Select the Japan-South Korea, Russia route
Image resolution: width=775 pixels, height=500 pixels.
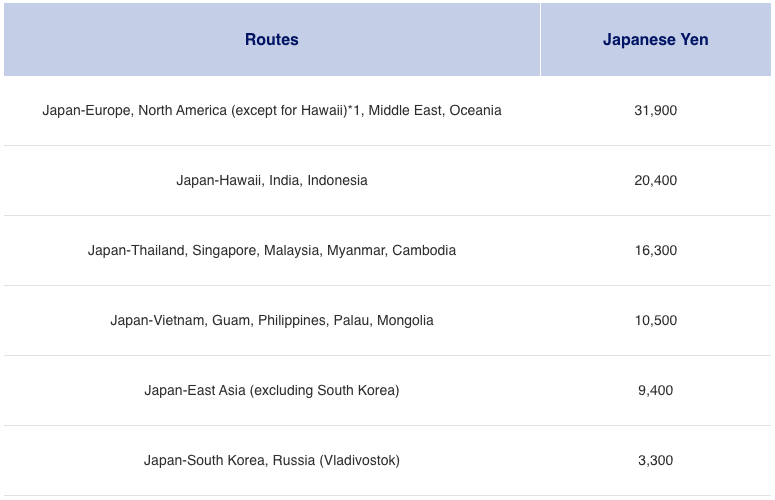tap(271, 460)
